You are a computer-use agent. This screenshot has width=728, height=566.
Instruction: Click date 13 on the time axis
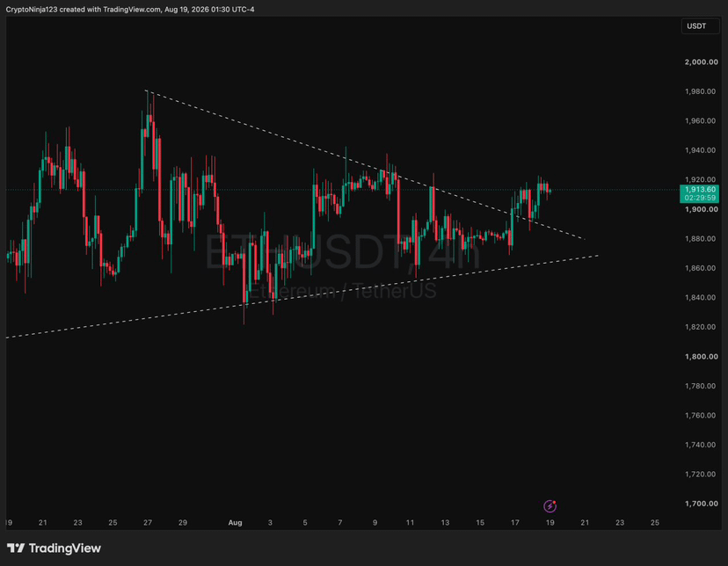[445, 522]
